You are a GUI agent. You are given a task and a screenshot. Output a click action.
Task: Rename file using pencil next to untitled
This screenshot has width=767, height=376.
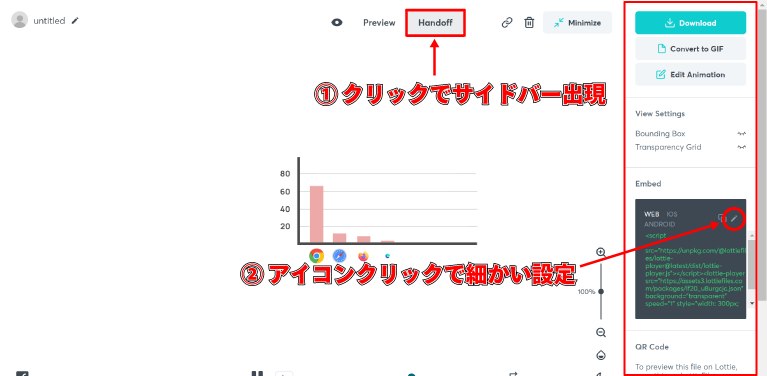(x=75, y=21)
